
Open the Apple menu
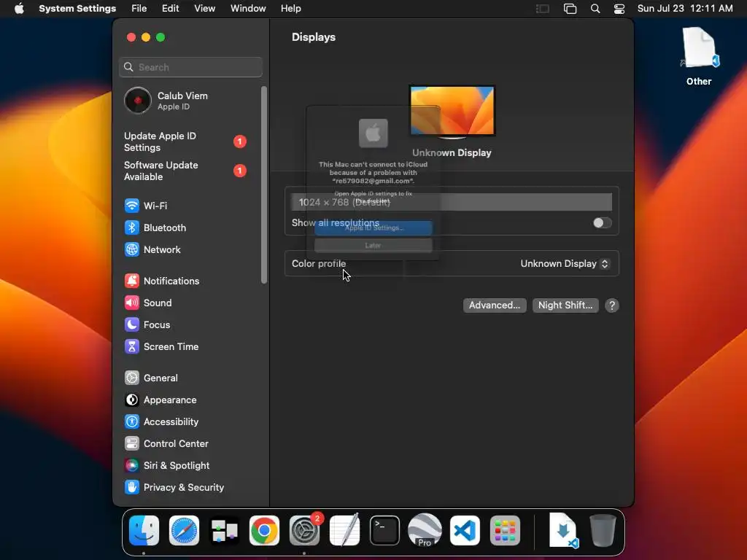(x=19, y=9)
